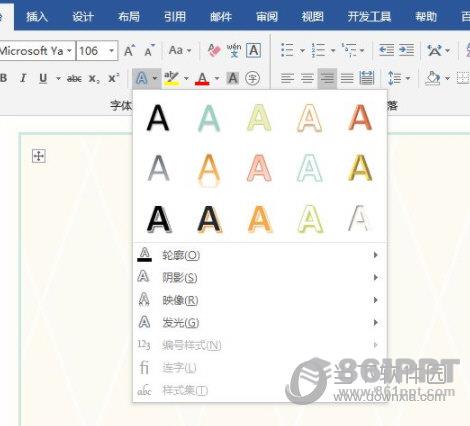470x426 pixels.
Task: Click the Decrease Indent icon
Action: [387, 50]
